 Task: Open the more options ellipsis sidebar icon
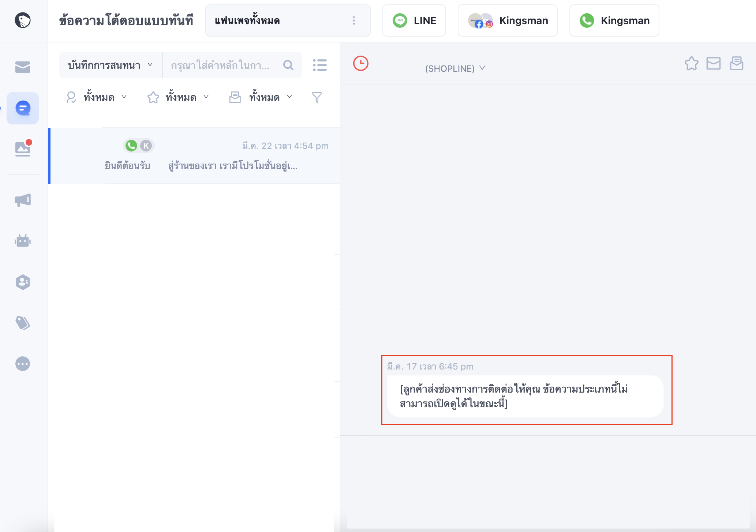[23, 364]
